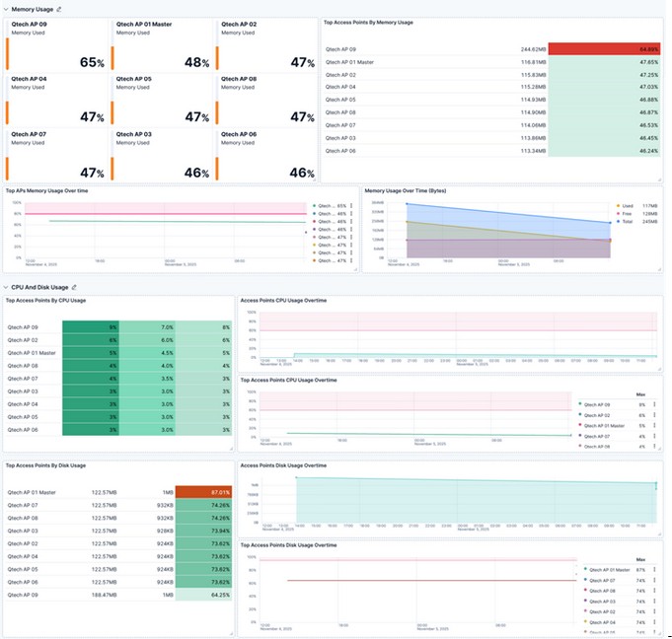Click resize handle of Top Access Points By Memory Usage panel
Image resolution: width=672 pixels, height=639 pixels.
(x=659, y=179)
